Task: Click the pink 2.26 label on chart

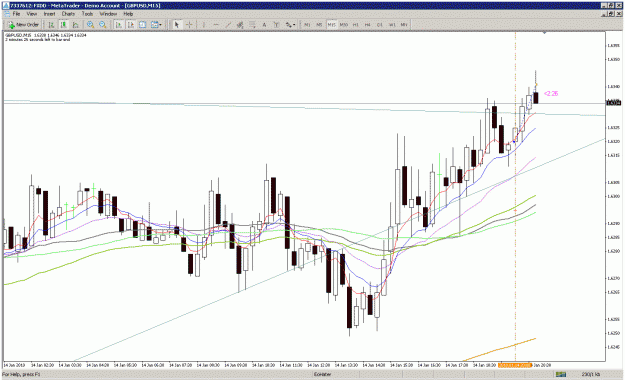Action: coord(551,94)
